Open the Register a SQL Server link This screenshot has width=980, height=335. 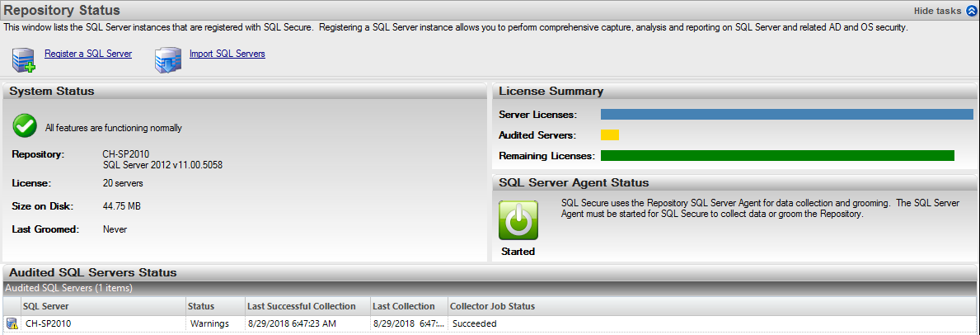(x=88, y=54)
